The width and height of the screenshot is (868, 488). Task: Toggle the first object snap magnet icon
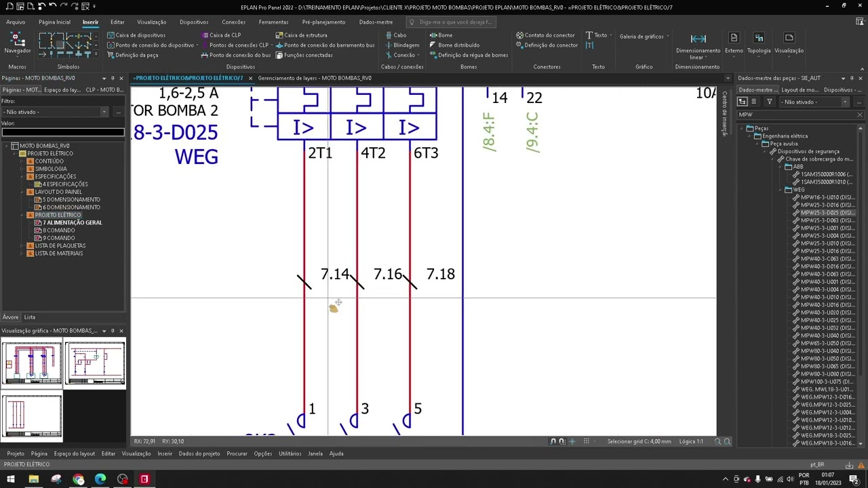click(x=553, y=441)
